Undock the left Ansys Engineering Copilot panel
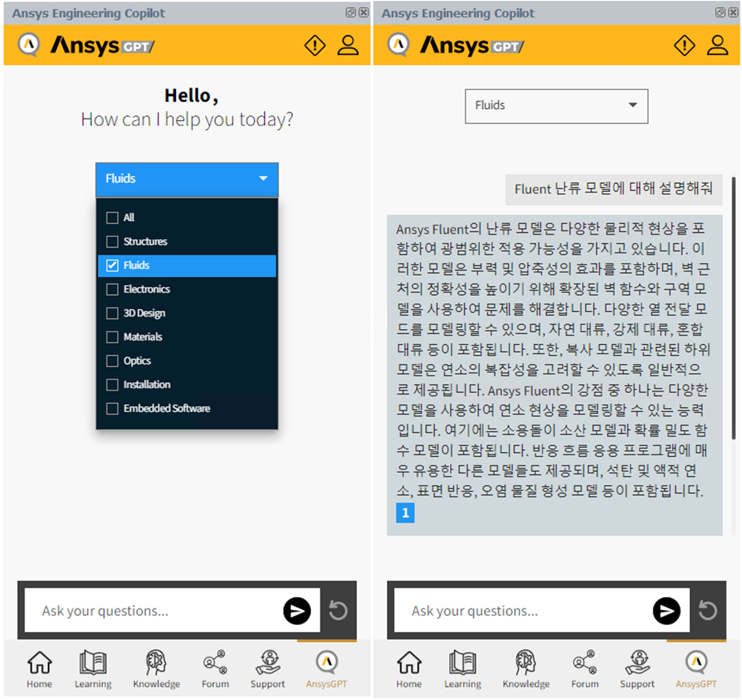 tap(350, 13)
